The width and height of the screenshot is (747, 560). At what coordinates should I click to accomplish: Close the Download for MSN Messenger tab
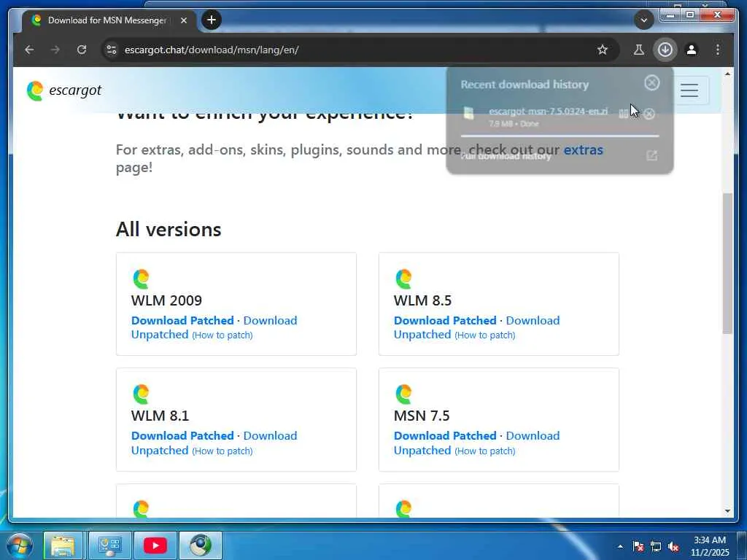coord(184,20)
